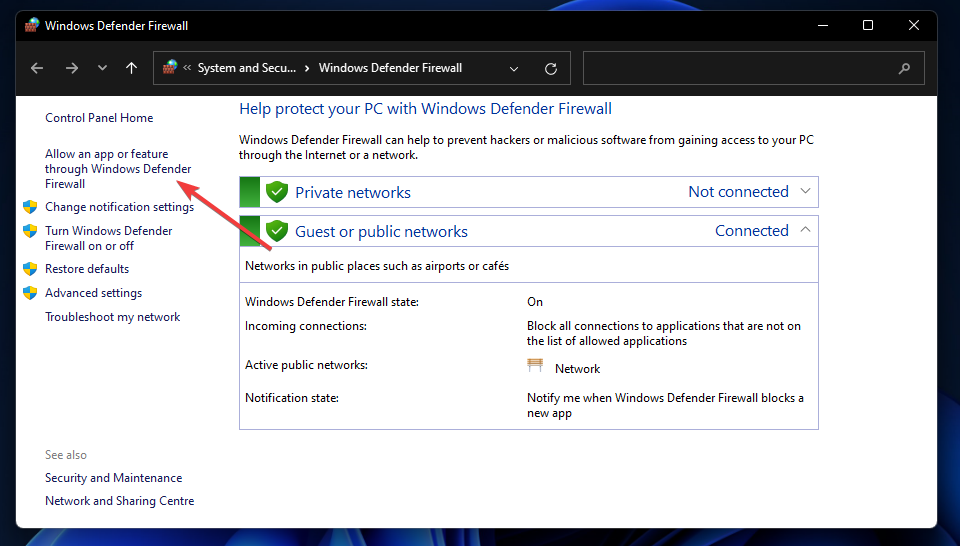The width and height of the screenshot is (960, 546).
Task: Click the Private networks heading
Action: click(x=353, y=192)
